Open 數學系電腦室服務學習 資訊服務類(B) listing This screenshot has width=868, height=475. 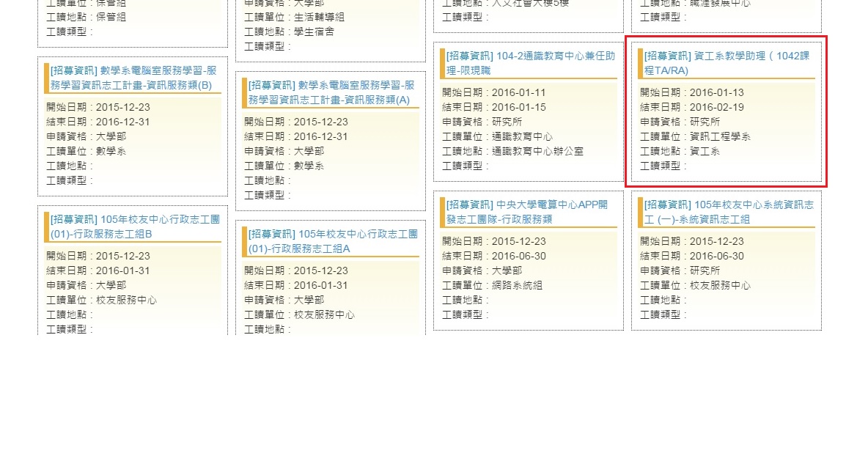[x=133, y=78]
